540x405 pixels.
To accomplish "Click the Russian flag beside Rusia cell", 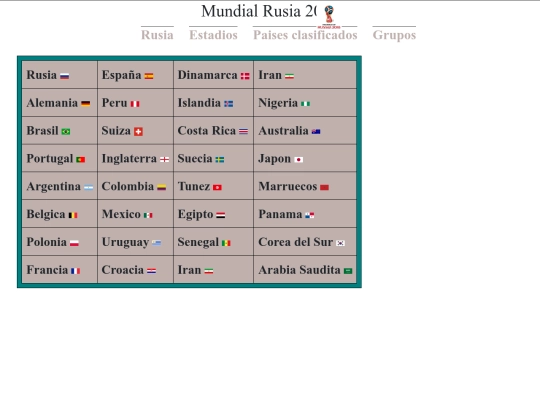I will click(65, 76).
